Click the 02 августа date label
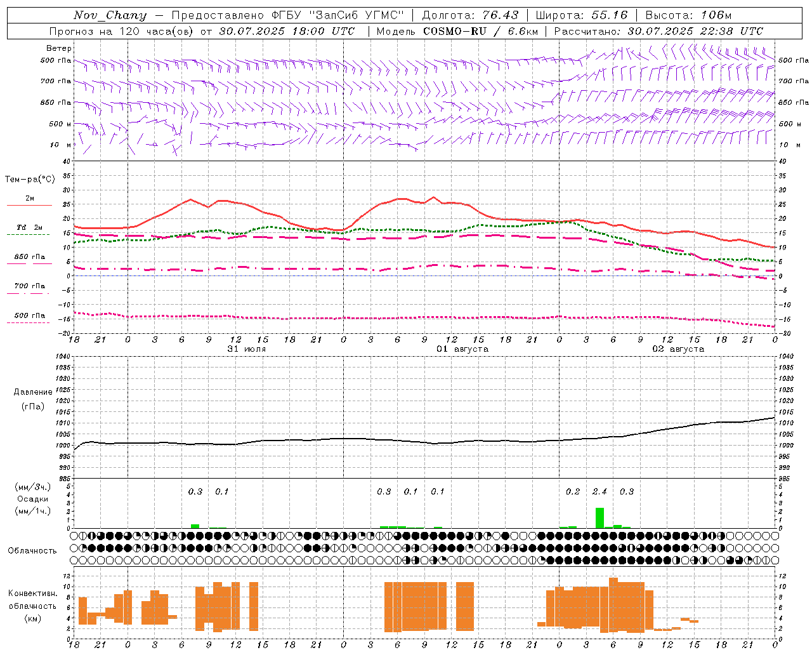This screenshot has width=812, height=650. (678, 348)
